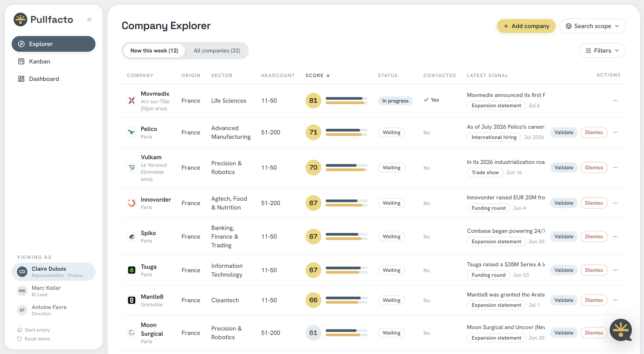Click the Waiting status for Pelico
644x354 pixels.
pyautogui.click(x=391, y=132)
